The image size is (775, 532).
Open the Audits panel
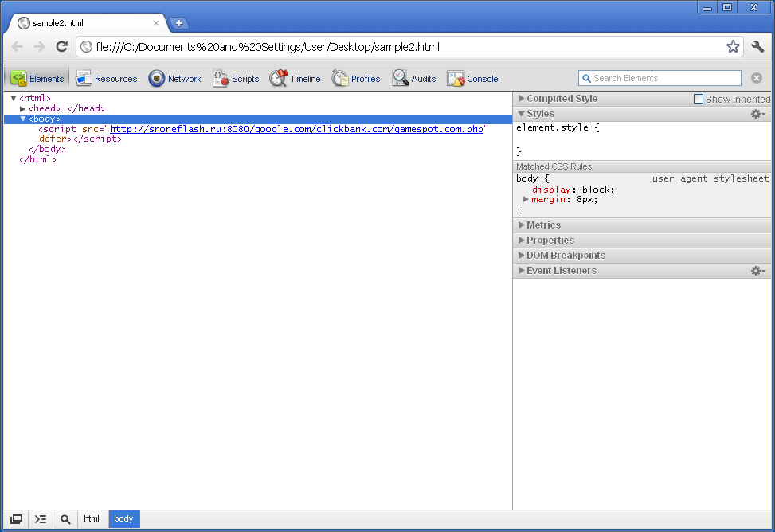click(414, 79)
